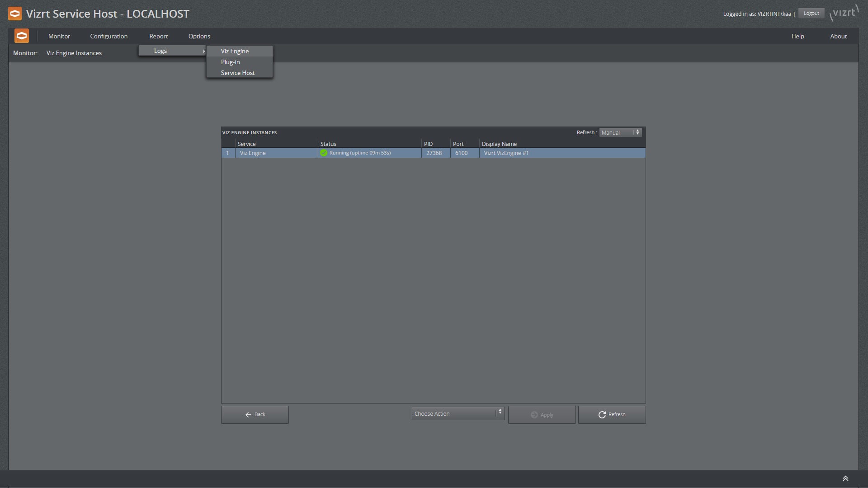This screenshot has width=868, height=488.
Task: Click the Refresh circular arrow icon
Action: pyautogui.click(x=602, y=414)
